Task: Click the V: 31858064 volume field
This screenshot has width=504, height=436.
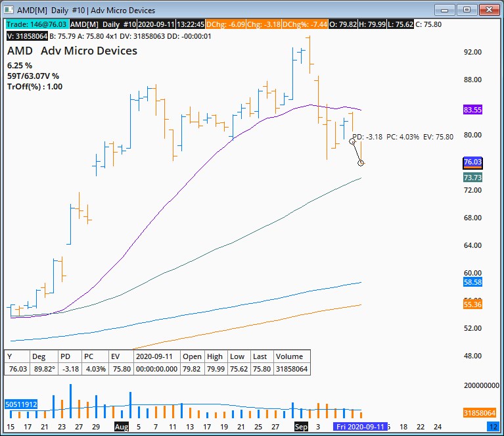Action: 27,36
